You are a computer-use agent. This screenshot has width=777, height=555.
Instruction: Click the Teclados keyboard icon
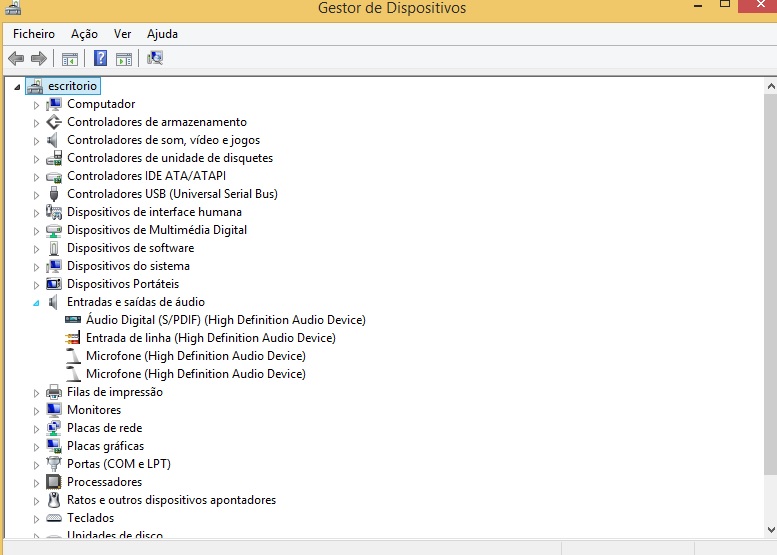coord(54,518)
